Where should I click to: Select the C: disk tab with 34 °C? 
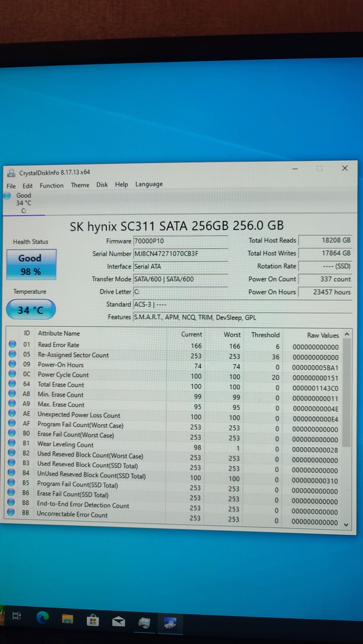(x=24, y=203)
